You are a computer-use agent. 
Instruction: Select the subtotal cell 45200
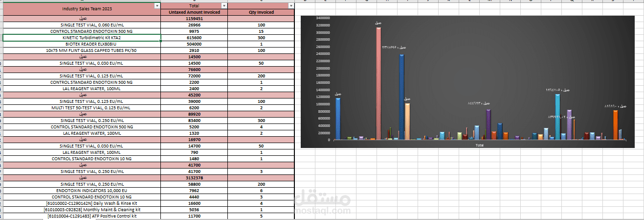(194, 95)
